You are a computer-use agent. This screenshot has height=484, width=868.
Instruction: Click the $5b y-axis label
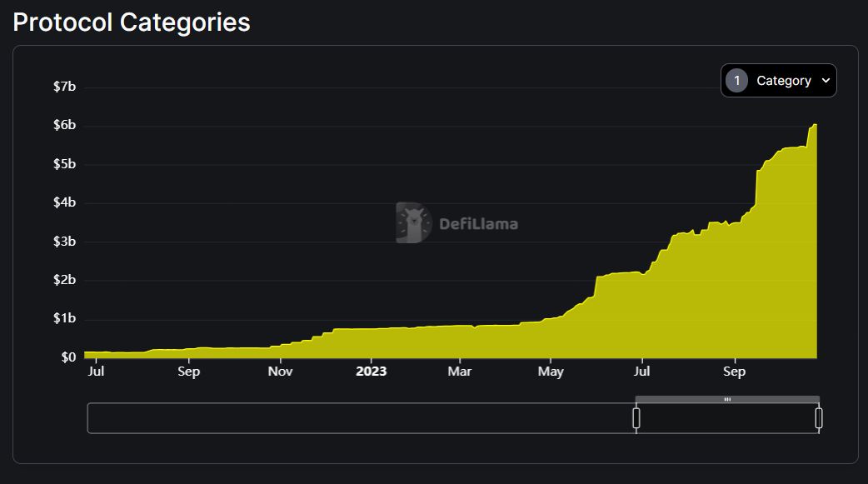[x=65, y=164]
